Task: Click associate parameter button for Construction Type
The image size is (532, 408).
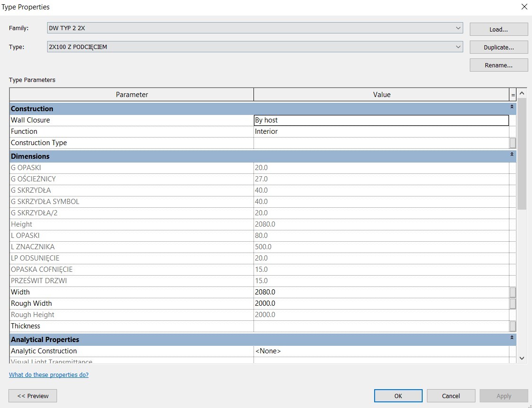Action: click(x=513, y=143)
